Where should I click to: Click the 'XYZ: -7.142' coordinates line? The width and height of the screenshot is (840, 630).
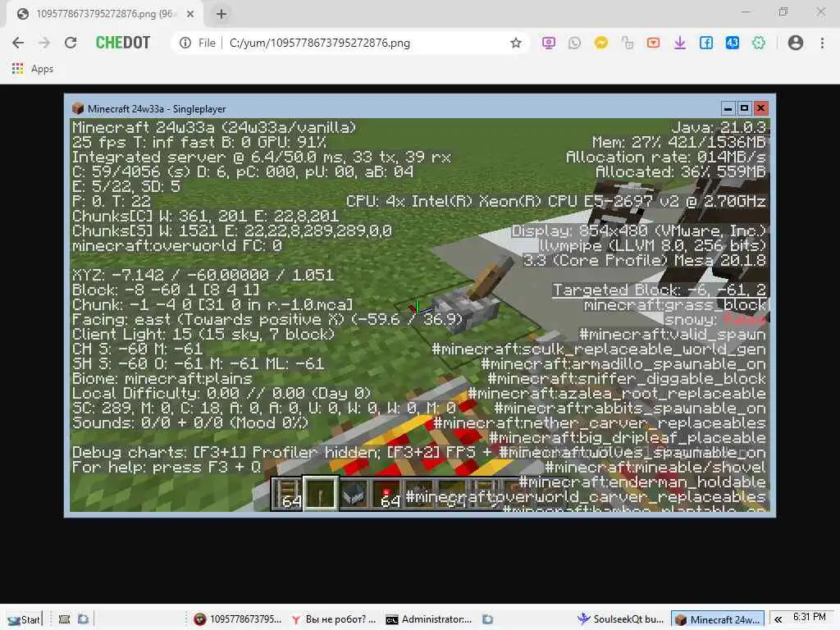tap(203, 275)
